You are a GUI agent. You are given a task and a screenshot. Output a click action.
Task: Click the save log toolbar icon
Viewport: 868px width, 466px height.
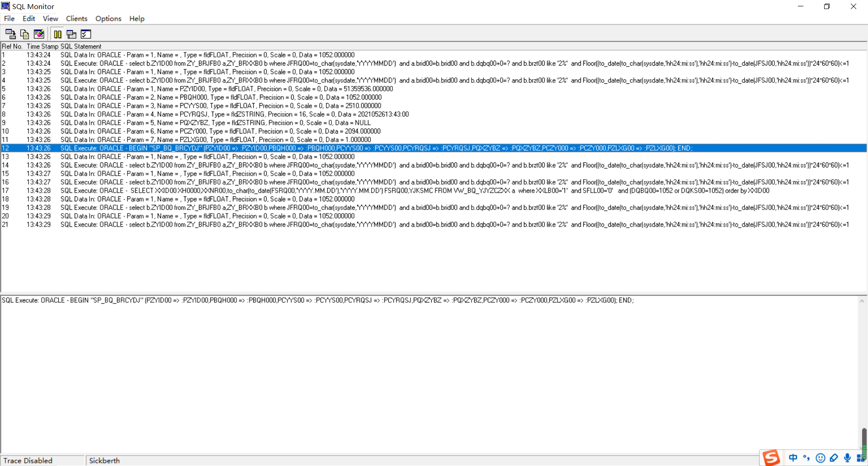[x=10, y=34]
